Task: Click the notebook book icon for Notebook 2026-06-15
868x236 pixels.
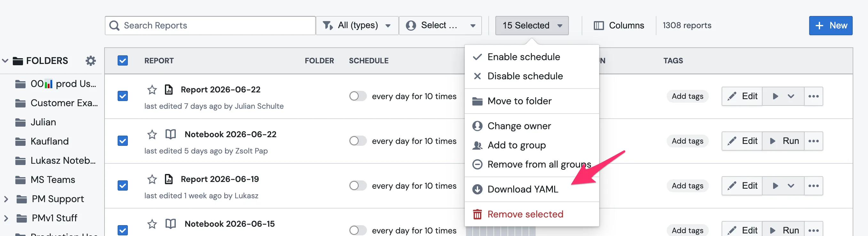Action: 171,224
